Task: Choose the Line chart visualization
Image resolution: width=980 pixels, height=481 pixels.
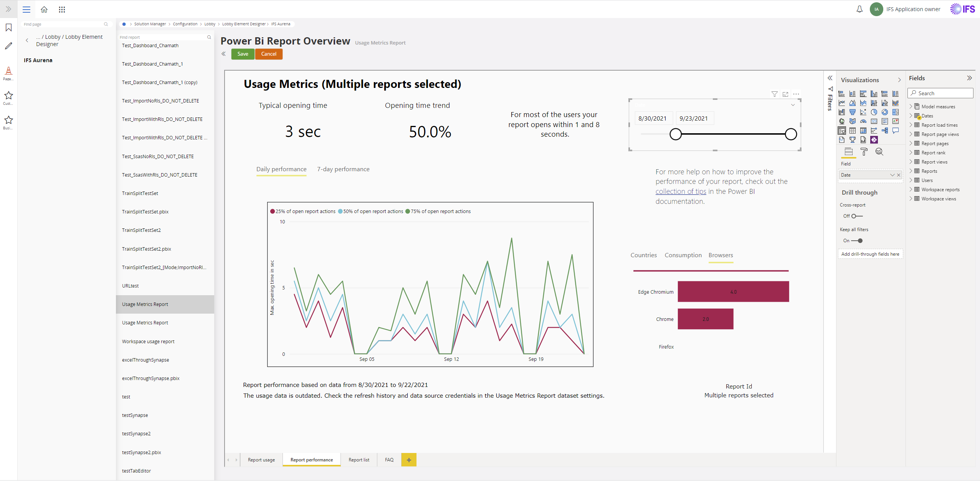Action: pos(841,103)
